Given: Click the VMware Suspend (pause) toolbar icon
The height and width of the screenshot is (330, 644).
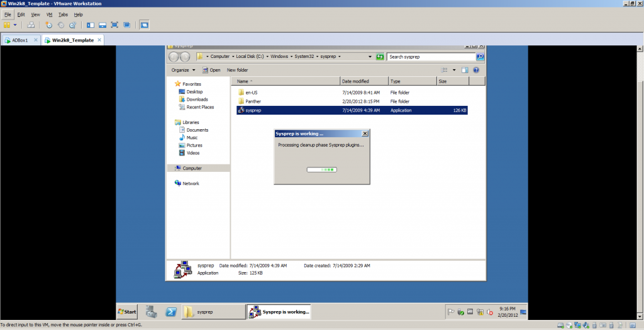Looking at the screenshot, I should tap(7, 25).
